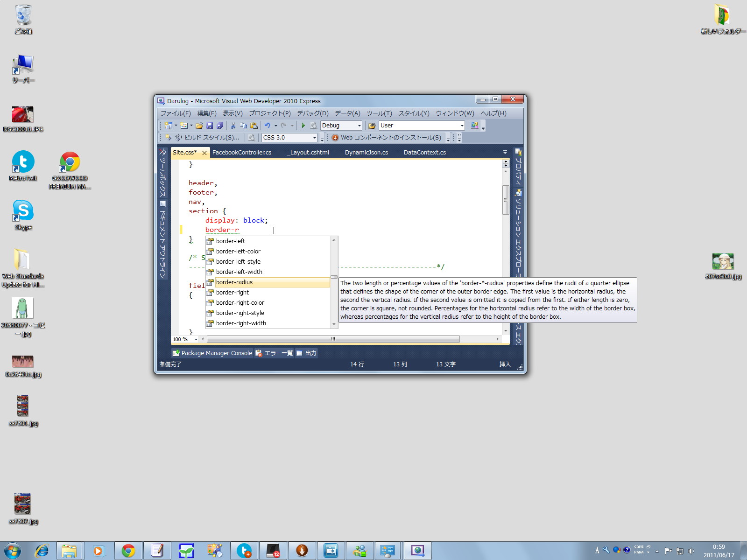Open the User find combo box

coord(422,126)
